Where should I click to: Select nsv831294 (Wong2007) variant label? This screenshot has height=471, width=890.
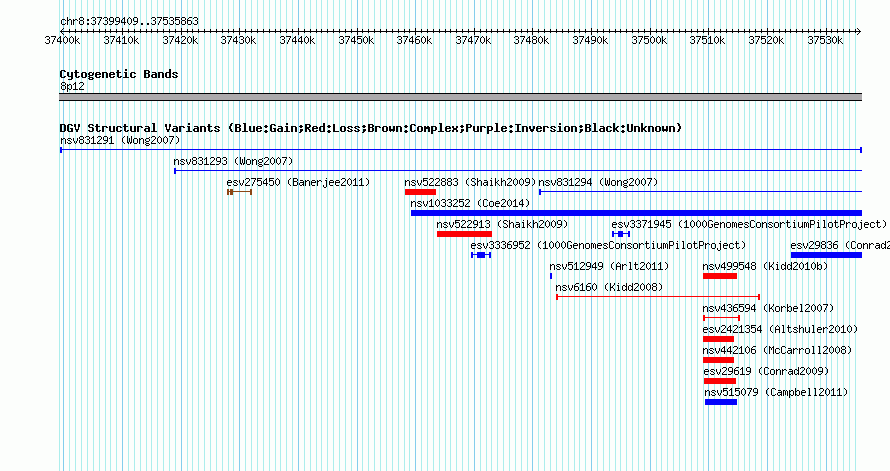pyautogui.click(x=598, y=182)
